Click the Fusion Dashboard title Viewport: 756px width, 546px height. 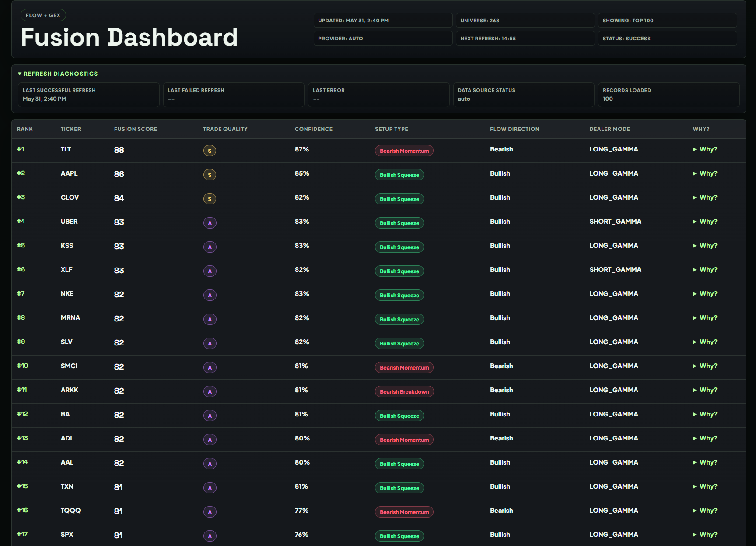[x=129, y=37]
